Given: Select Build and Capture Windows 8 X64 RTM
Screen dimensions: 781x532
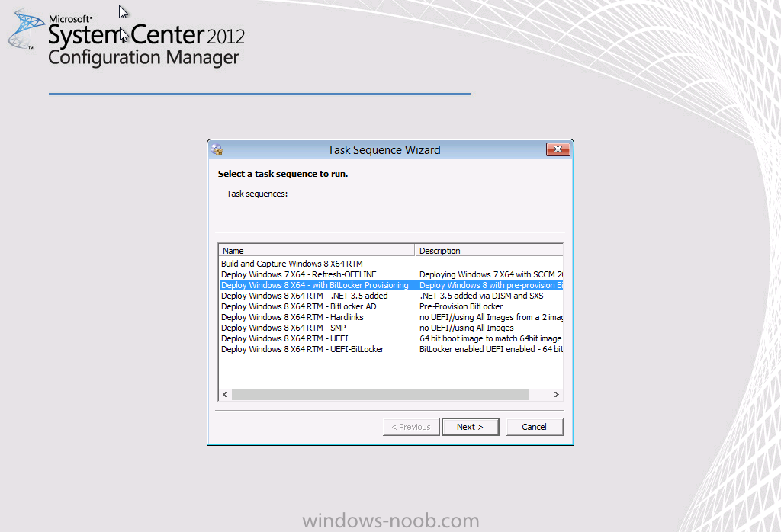Looking at the screenshot, I should (x=292, y=264).
